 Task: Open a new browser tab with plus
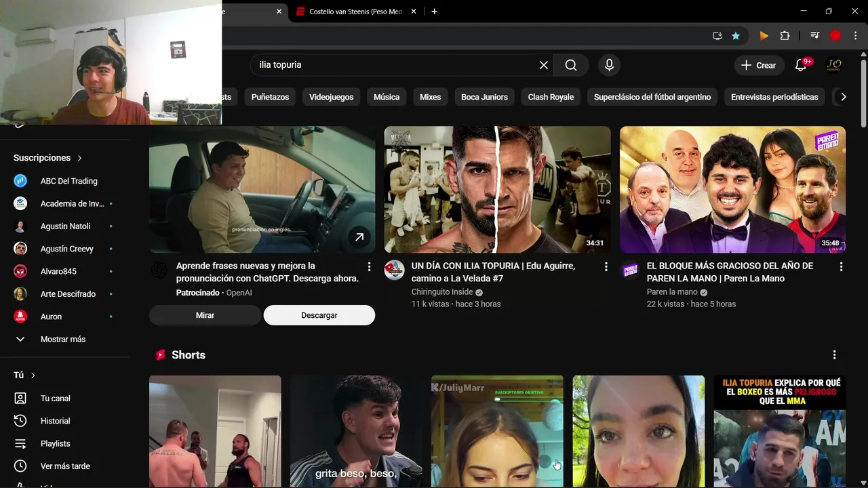(434, 12)
